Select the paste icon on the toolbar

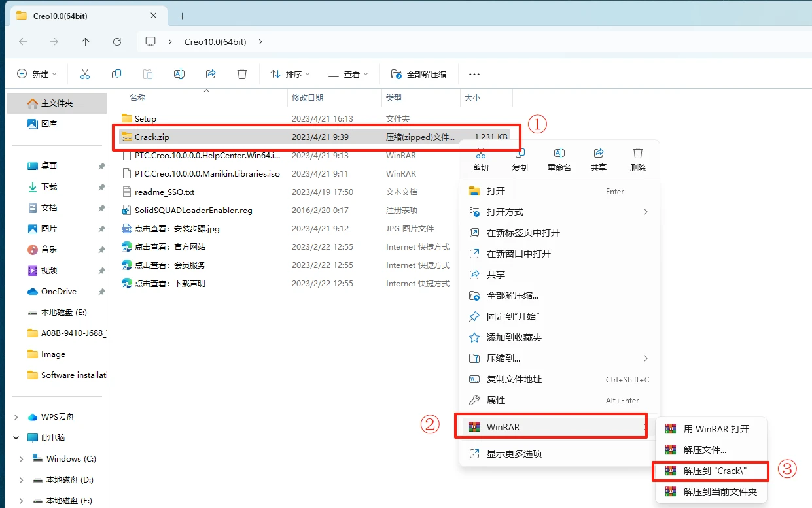148,73
